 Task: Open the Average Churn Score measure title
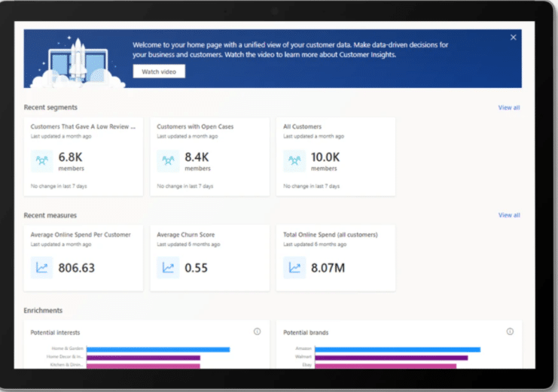point(186,235)
